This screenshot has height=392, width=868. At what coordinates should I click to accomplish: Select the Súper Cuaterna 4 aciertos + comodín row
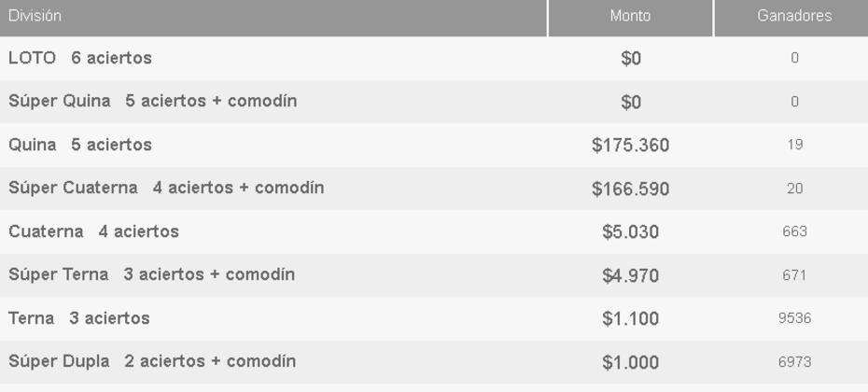pyautogui.click(x=434, y=189)
